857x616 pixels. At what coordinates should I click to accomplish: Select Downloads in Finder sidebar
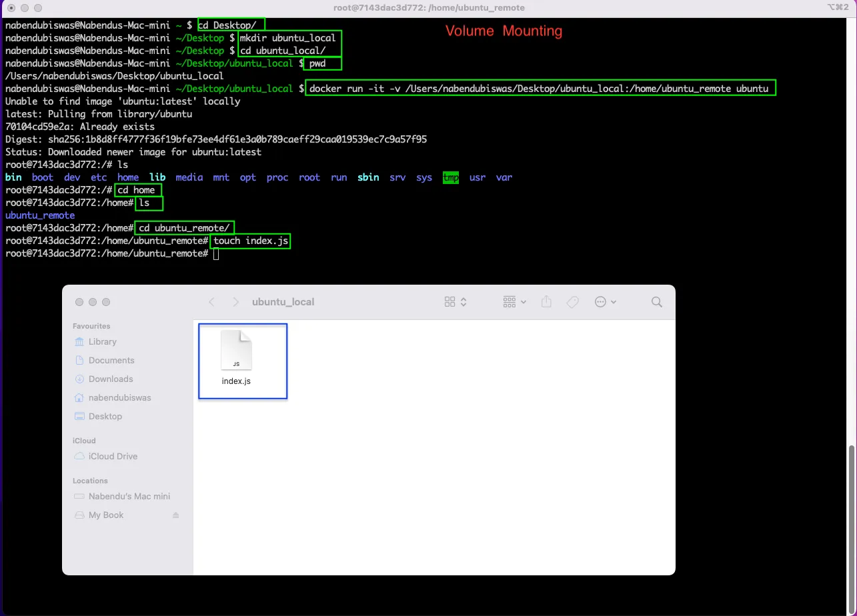point(111,379)
